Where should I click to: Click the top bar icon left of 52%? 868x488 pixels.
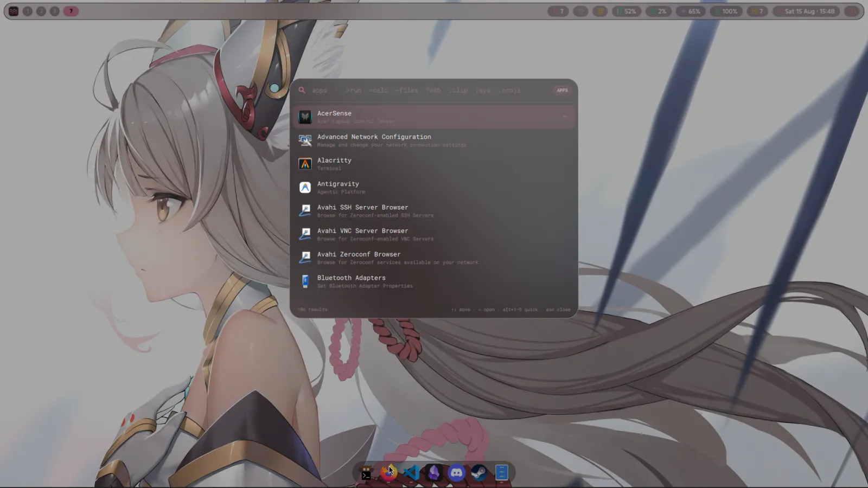pyautogui.click(x=600, y=11)
